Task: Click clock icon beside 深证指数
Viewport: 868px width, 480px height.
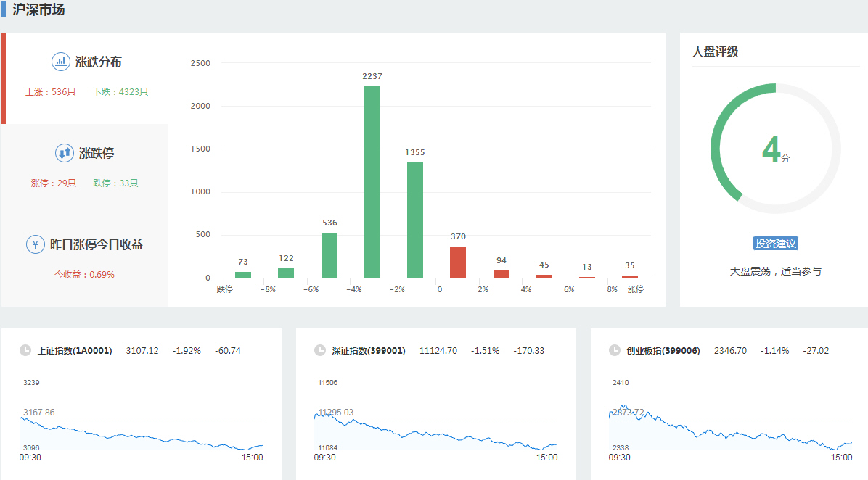Action: 320,351
